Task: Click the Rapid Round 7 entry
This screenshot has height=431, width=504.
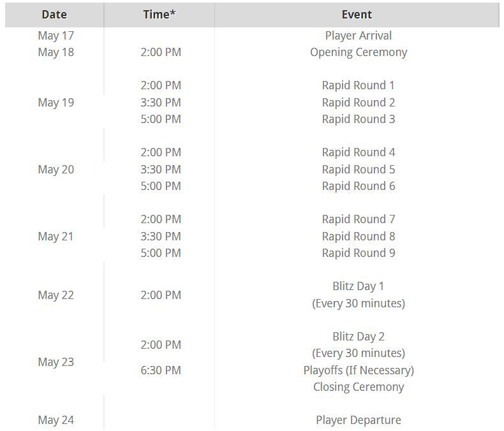Action: 359,219
